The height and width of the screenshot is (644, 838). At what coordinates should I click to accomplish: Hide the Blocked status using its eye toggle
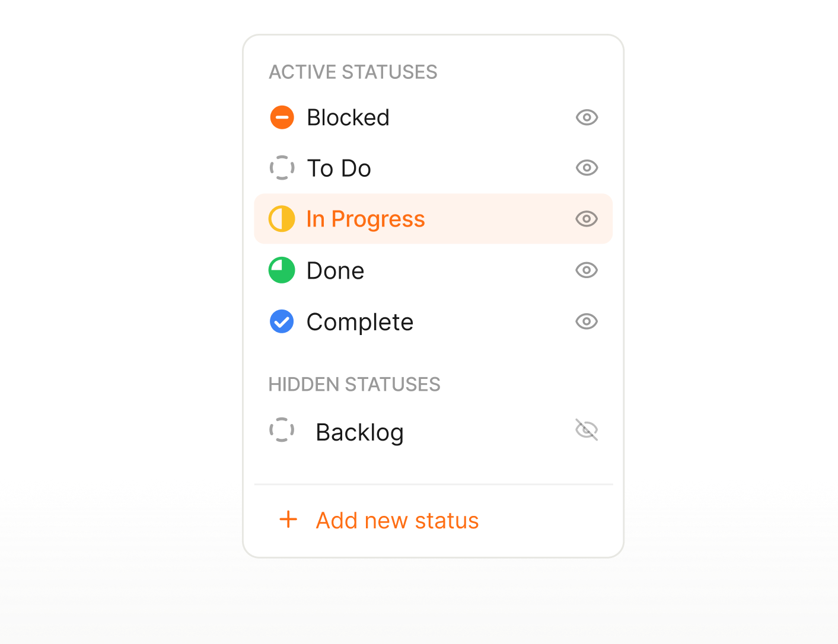coord(586,117)
